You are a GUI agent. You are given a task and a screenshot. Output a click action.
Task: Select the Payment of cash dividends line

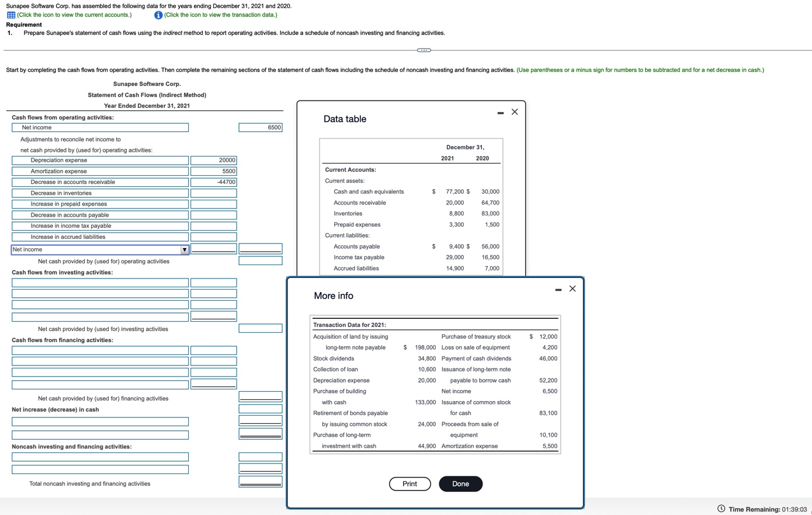click(476, 359)
